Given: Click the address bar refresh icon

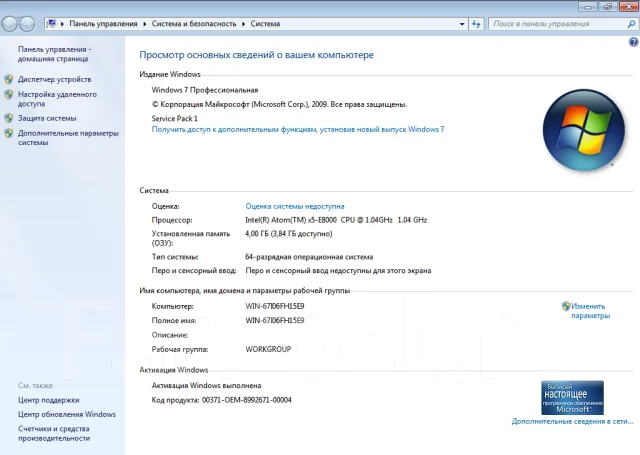Looking at the screenshot, I should (x=476, y=24).
